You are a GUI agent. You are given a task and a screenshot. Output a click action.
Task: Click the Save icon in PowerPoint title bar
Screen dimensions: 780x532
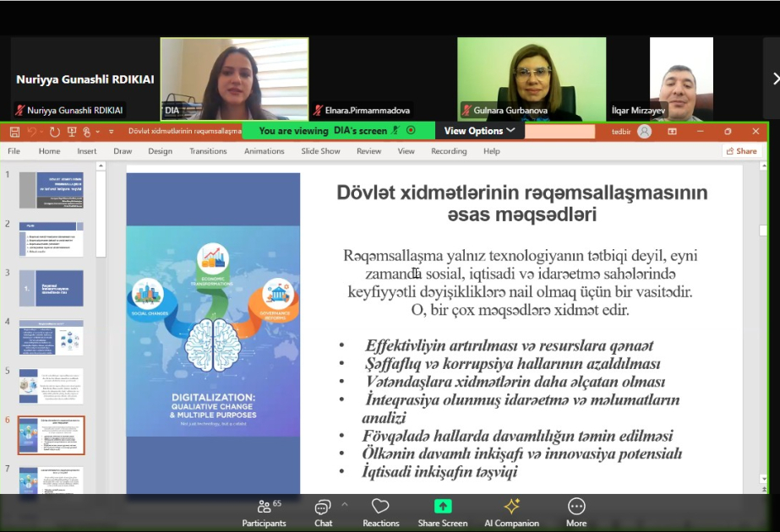click(x=15, y=132)
